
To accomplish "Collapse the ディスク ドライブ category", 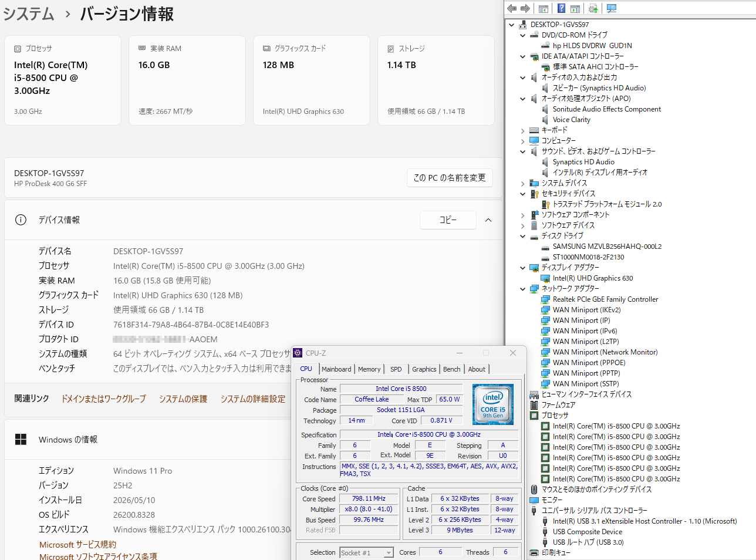I will point(523,236).
